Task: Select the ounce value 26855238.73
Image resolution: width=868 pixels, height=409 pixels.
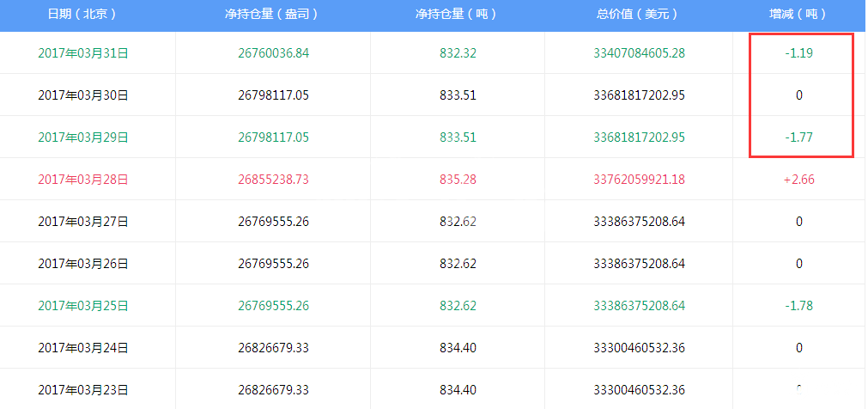Action: pyautogui.click(x=274, y=180)
